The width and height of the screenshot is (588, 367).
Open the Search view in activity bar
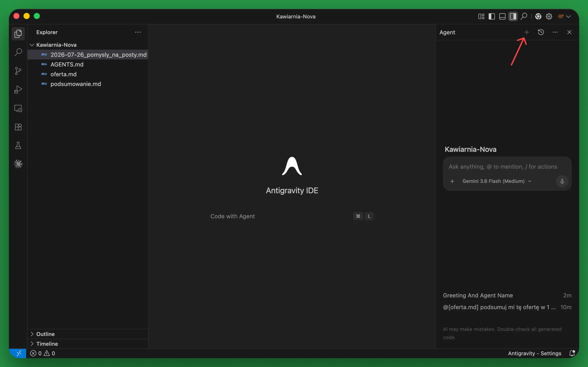pyautogui.click(x=18, y=52)
